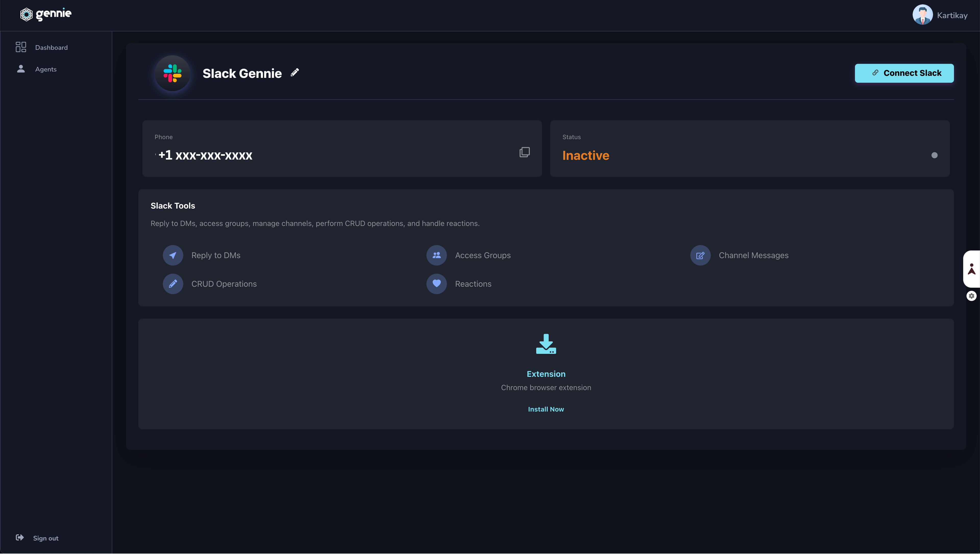The image size is (980, 554).
Task: Select the Access Groups people icon
Action: (436, 255)
